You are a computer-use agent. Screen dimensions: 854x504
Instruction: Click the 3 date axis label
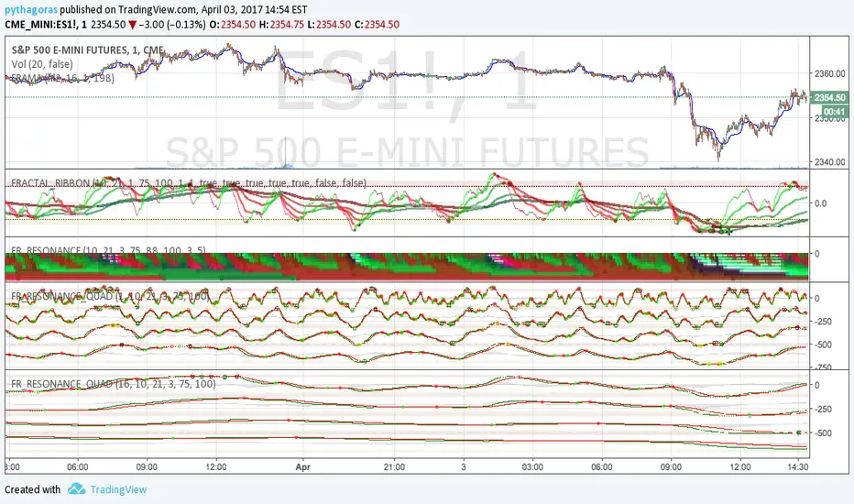point(464,467)
